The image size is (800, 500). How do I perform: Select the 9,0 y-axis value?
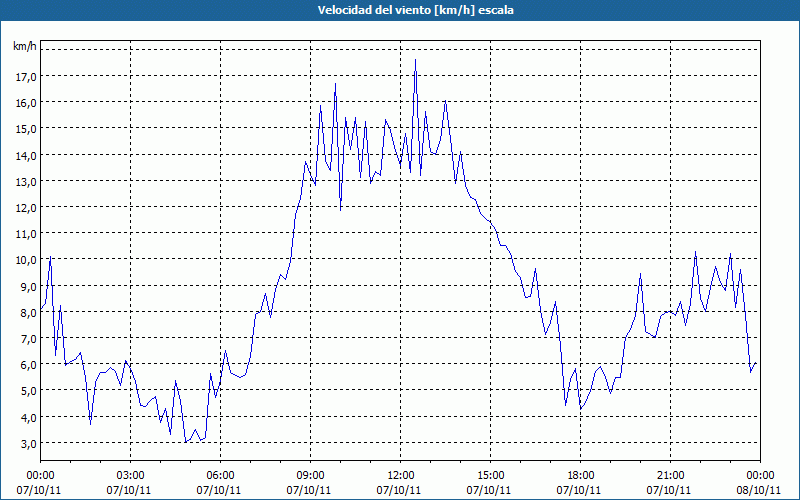click(x=29, y=286)
